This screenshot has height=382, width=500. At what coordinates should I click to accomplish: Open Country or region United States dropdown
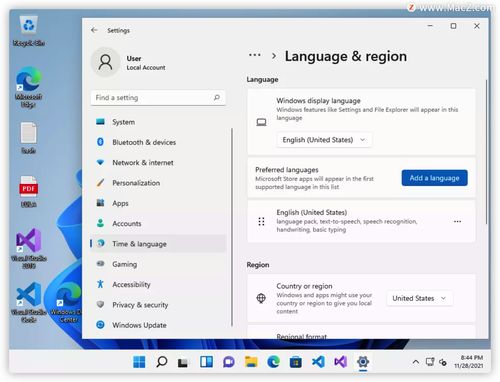coord(420,298)
